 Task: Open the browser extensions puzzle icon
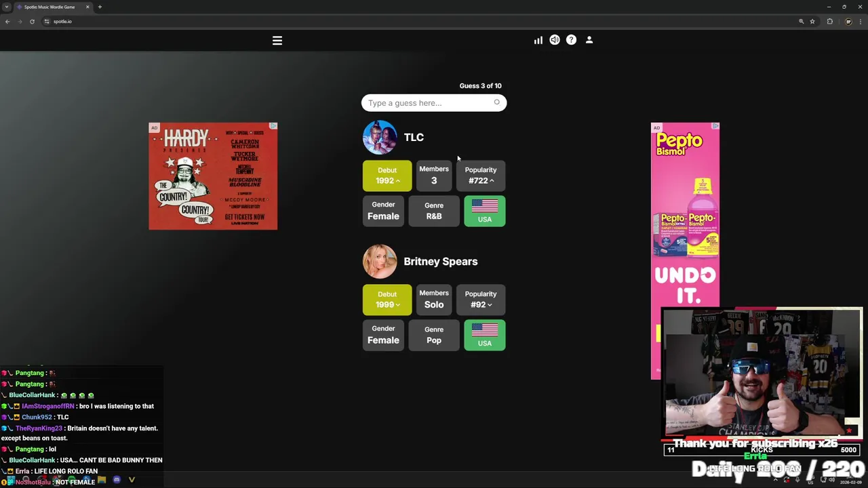829,22
